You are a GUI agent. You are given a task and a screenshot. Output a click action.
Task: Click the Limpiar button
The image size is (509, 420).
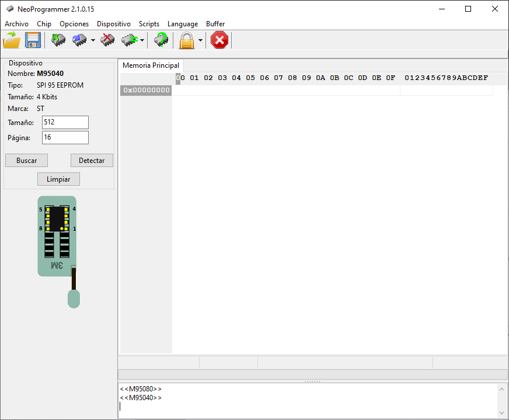coord(58,179)
